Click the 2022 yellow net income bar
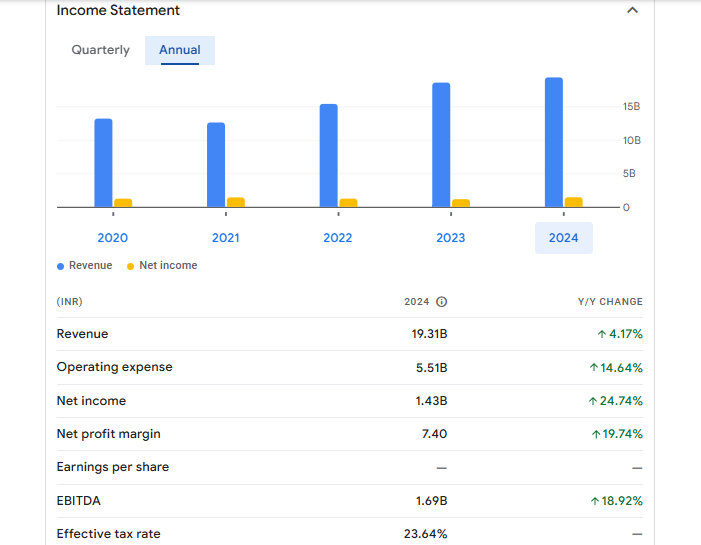Image resolution: width=701 pixels, height=545 pixels. coord(348,203)
